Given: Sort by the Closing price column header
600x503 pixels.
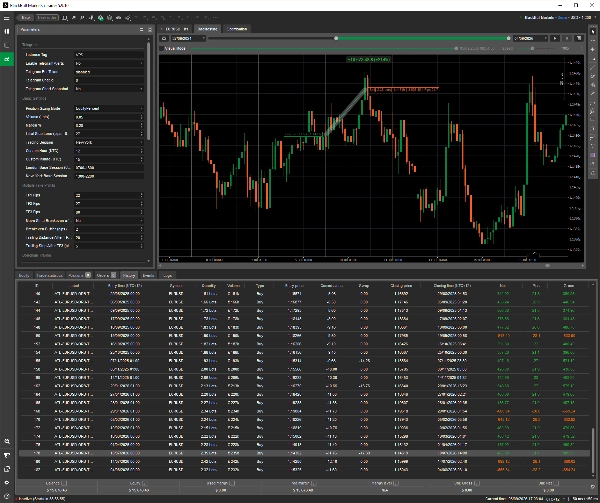Looking at the screenshot, I should tap(401, 286).
